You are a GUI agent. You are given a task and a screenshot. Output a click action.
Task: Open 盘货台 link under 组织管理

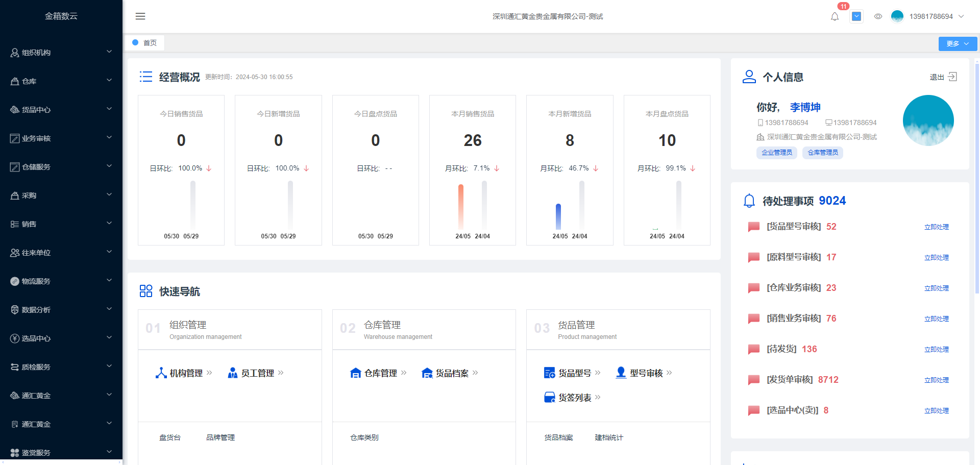[170, 437]
